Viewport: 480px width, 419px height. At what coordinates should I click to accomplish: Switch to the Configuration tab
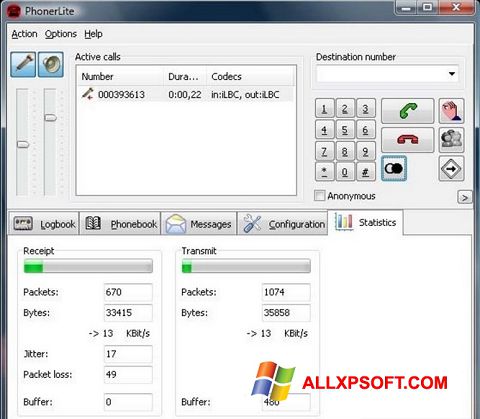(x=283, y=224)
